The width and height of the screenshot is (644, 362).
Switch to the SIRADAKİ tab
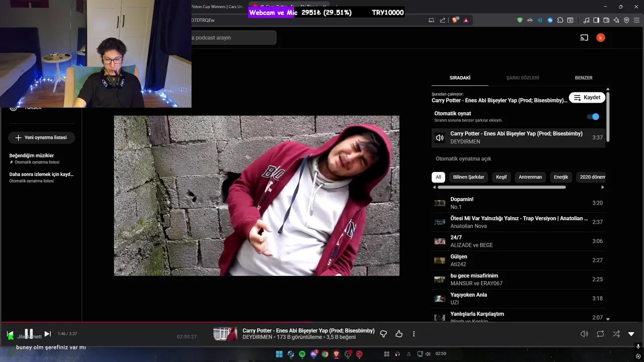coord(460,78)
